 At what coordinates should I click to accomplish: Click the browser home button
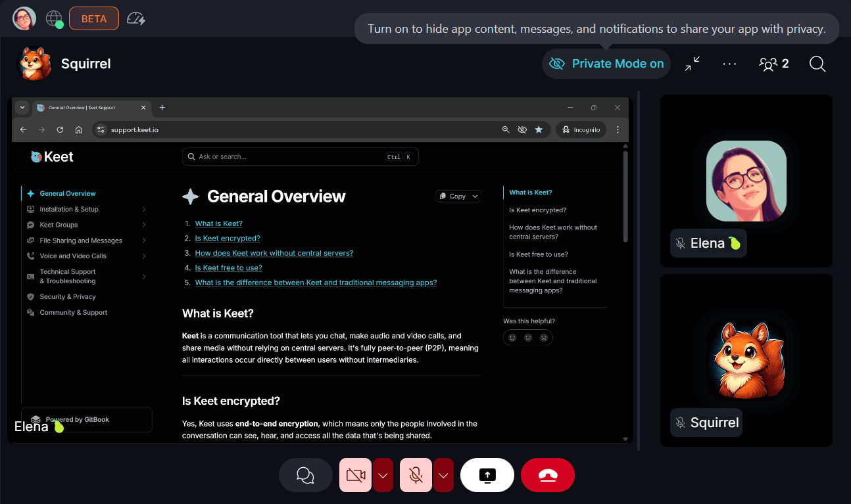78,130
